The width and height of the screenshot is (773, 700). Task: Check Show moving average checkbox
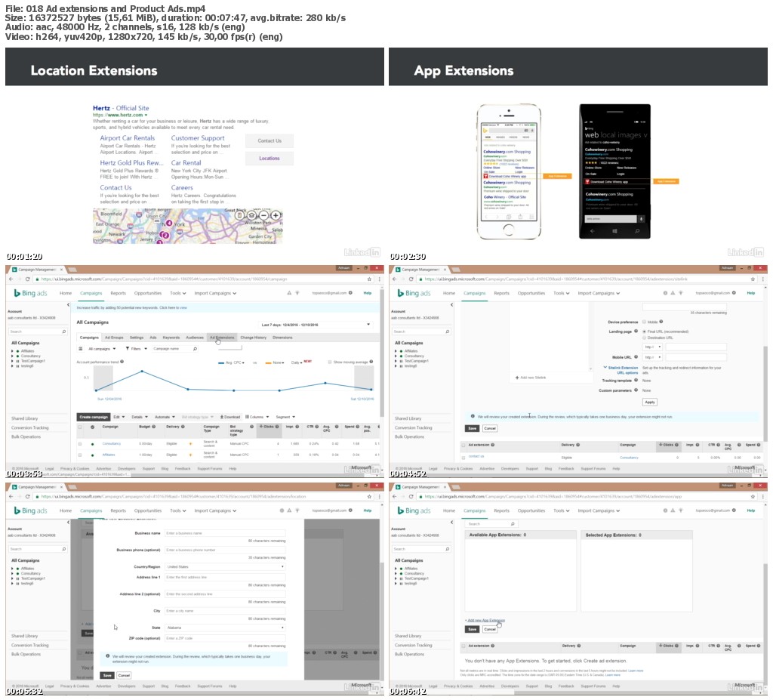[x=330, y=362]
